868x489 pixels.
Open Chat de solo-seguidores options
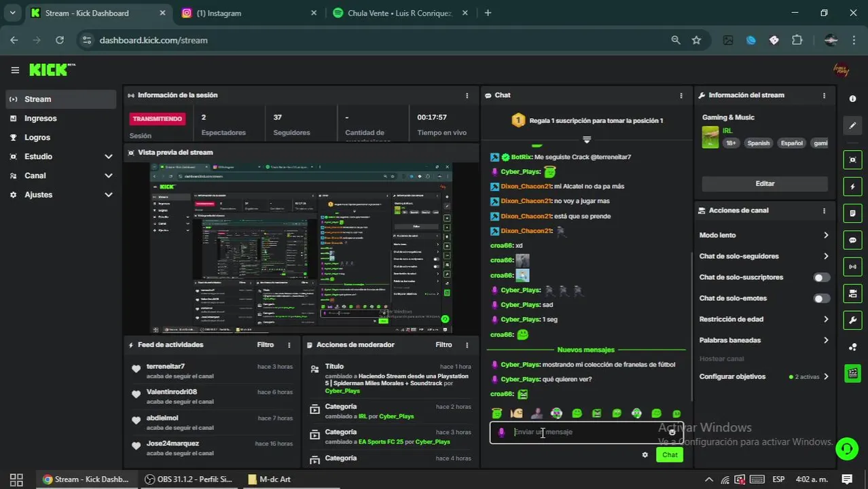pyautogui.click(x=764, y=256)
